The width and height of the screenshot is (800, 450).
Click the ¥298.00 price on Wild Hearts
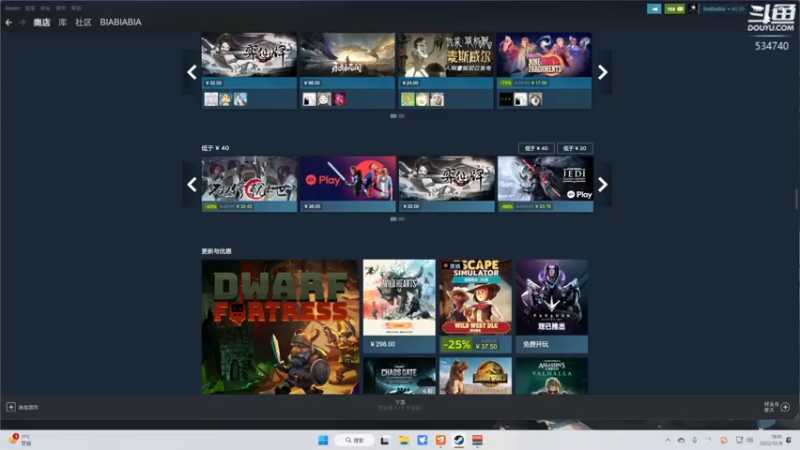383,344
